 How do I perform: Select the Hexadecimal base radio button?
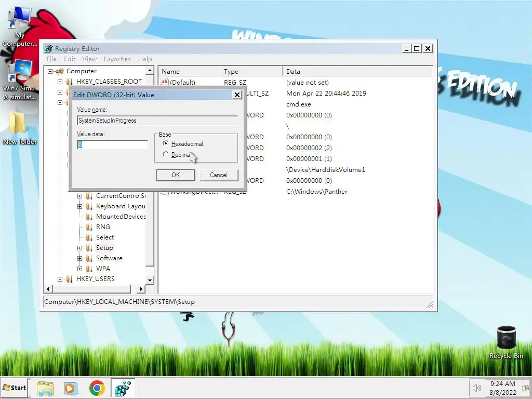click(165, 143)
